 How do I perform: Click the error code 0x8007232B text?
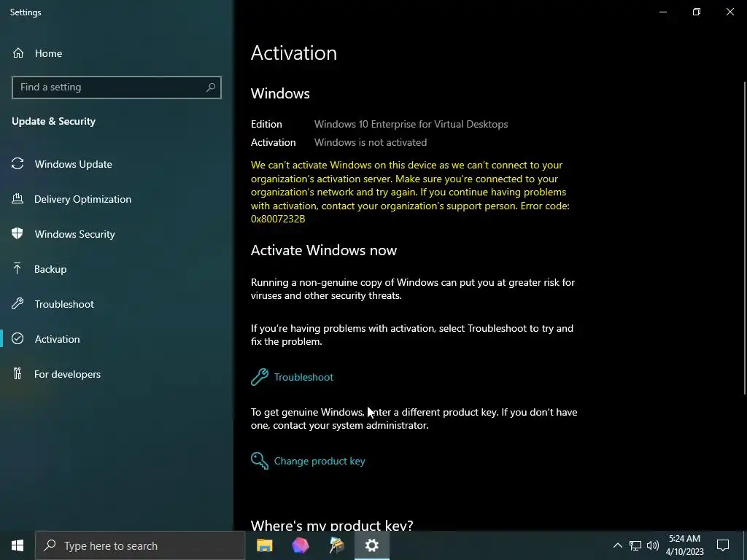click(278, 219)
